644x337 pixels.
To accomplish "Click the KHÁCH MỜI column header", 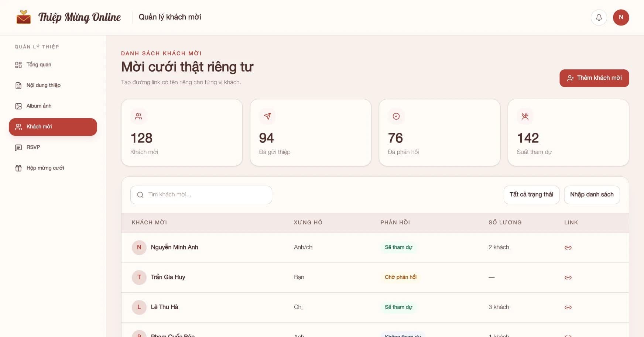I will pyautogui.click(x=149, y=223).
